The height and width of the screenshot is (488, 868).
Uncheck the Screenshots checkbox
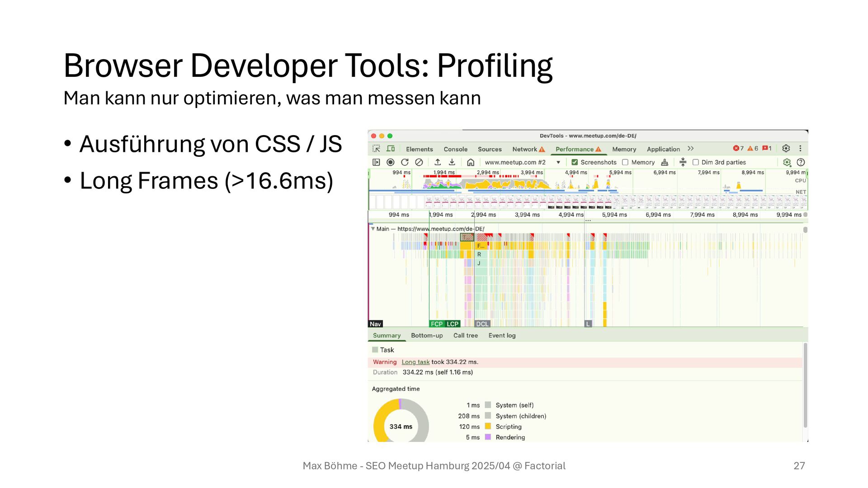pyautogui.click(x=575, y=162)
